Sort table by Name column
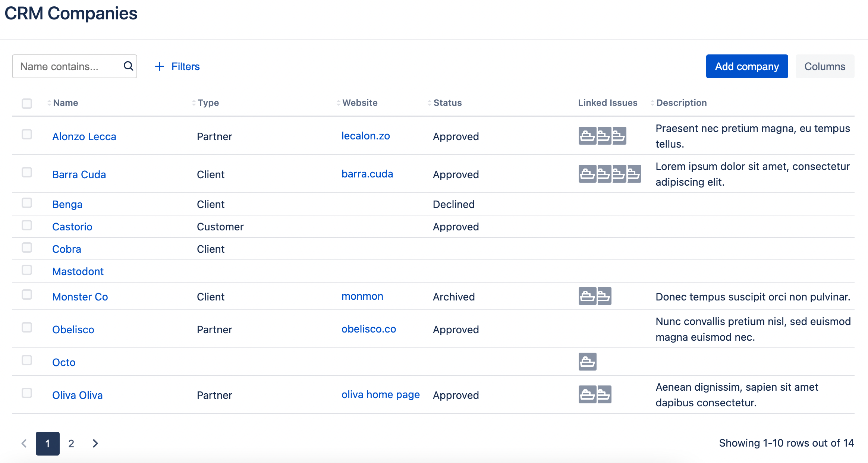Viewport: 868px width, 463px height. (x=65, y=103)
